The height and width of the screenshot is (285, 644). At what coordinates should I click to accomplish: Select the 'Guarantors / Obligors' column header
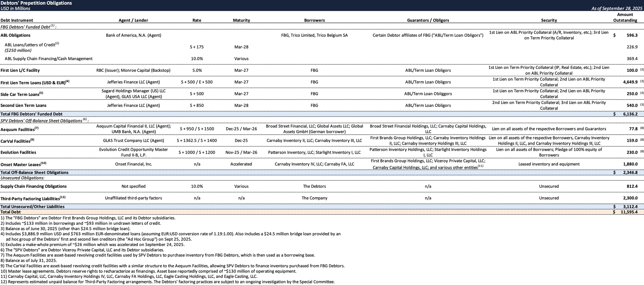coord(428,20)
